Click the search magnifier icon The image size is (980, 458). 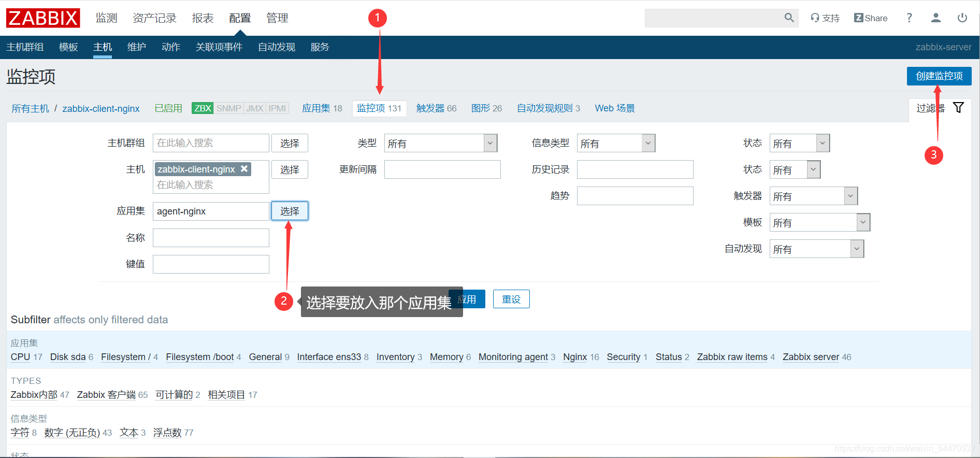pos(789,18)
